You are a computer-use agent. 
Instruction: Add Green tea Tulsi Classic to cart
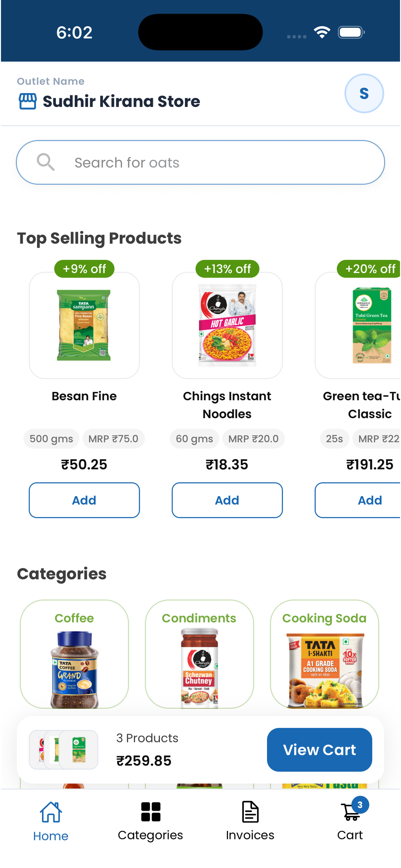358,501
